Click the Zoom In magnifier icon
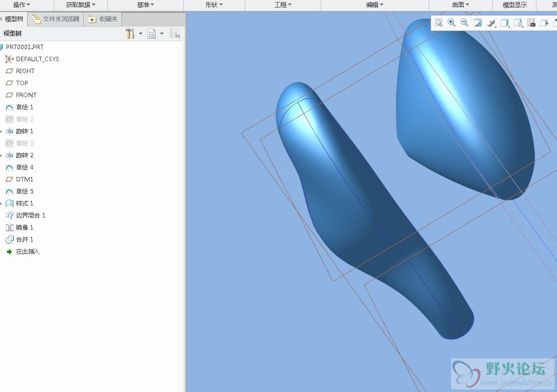The height and width of the screenshot is (392, 557). click(452, 23)
